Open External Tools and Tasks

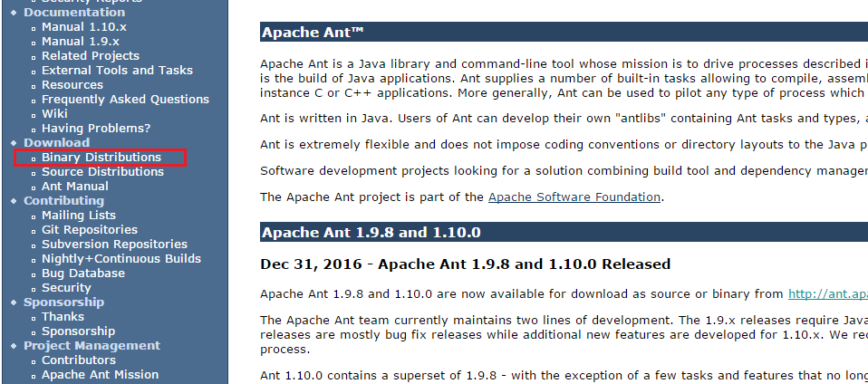coord(118,71)
